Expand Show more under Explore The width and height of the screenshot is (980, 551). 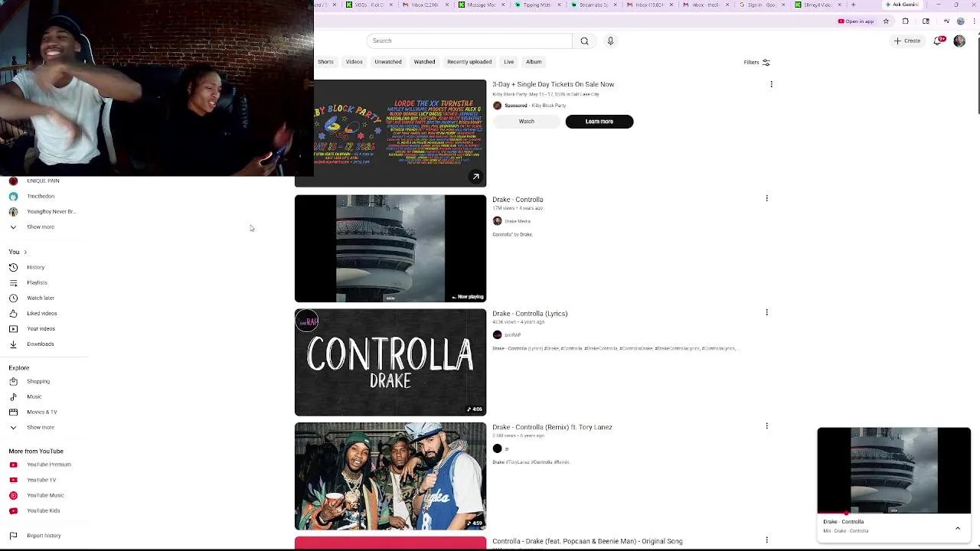[41, 427]
